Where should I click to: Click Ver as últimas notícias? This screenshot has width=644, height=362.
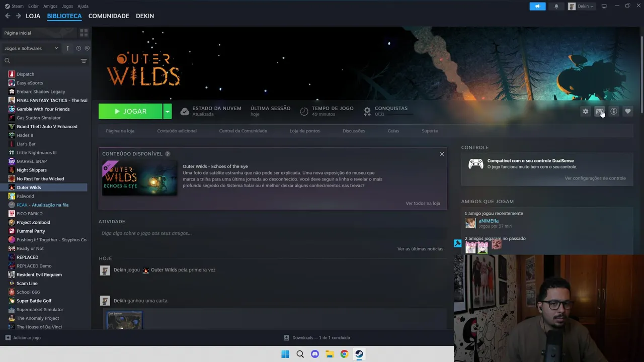coord(420,249)
